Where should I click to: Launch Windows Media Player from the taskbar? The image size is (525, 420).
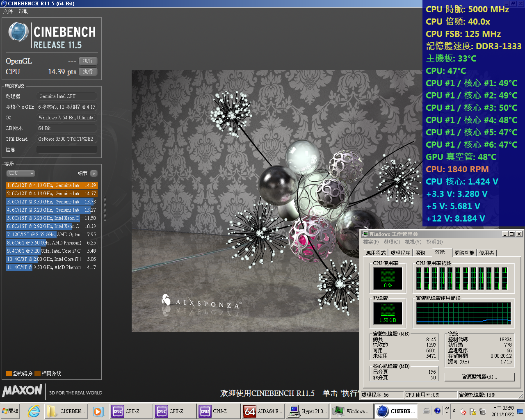click(98, 411)
